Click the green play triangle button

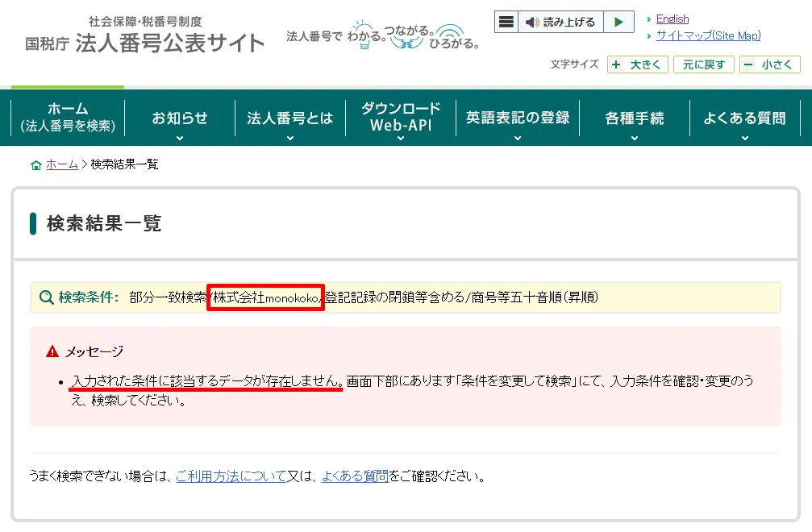tap(618, 23)
